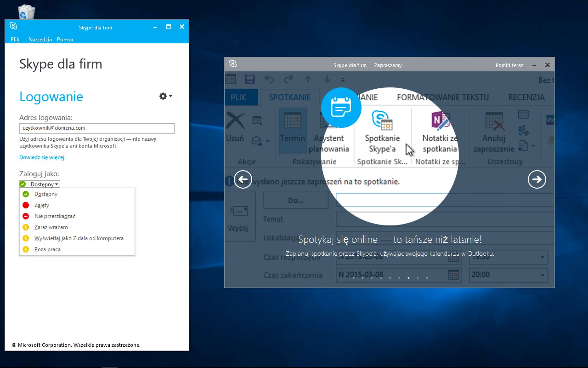Collapse the Dostępny status dropdown
588x368 pixels.
tap(40, 184)
